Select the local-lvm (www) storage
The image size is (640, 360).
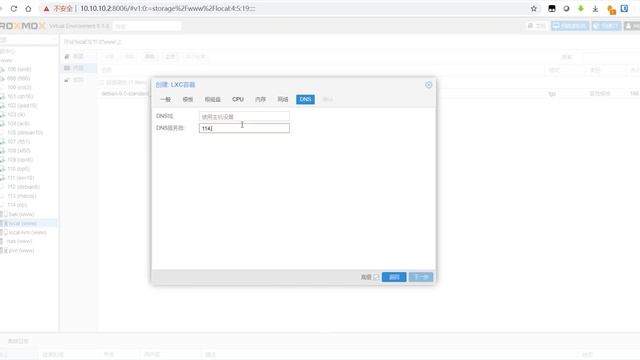[x=27, y=232]
